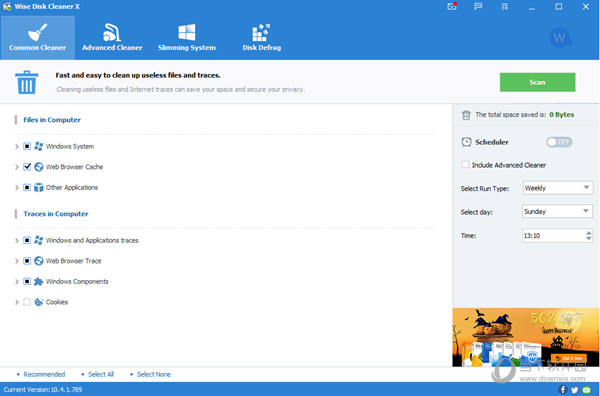Open the feedback chat icon in title bar

(x=478, y=7)
